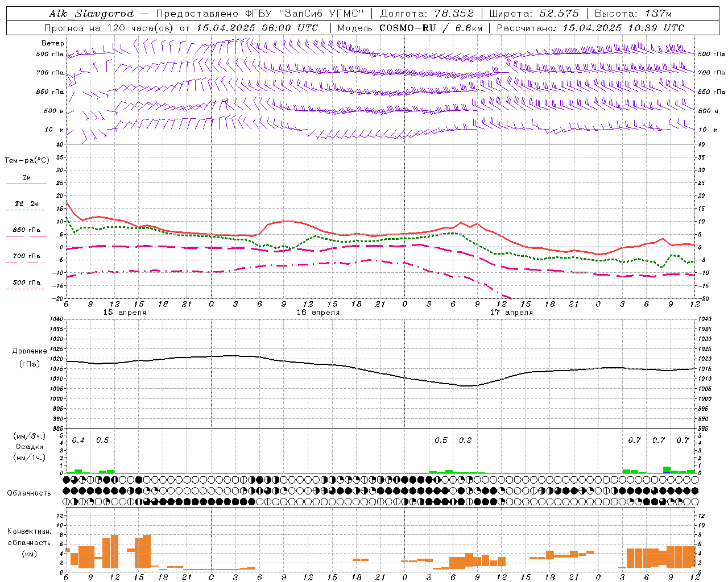This screenshot has height=582, width=728.
Task: Click the 15 апреля date label
Action: tap(125, 313)
